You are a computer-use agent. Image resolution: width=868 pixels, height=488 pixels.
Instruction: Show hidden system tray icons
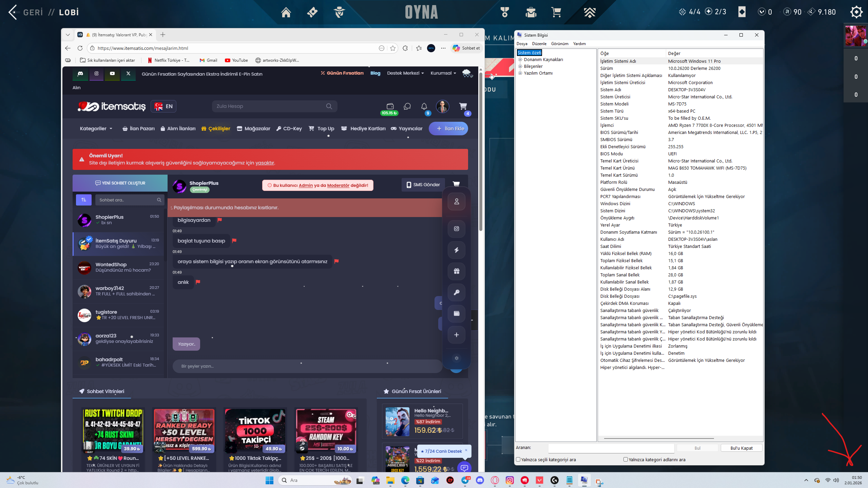[806, 480]
